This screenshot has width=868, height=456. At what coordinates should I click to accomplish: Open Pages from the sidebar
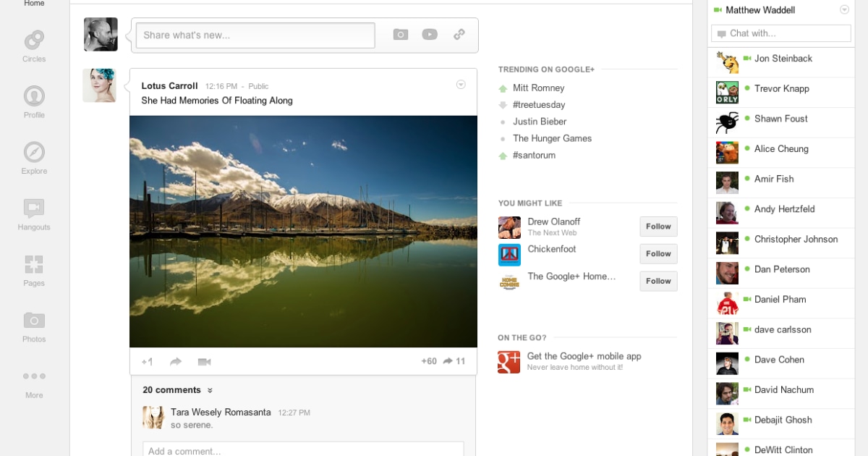coord(33,269)
